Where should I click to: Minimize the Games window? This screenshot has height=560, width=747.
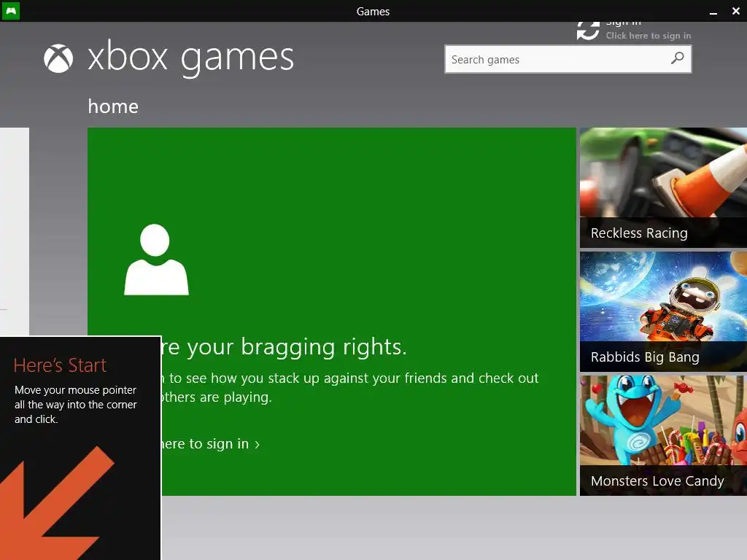tap(713, 12)
